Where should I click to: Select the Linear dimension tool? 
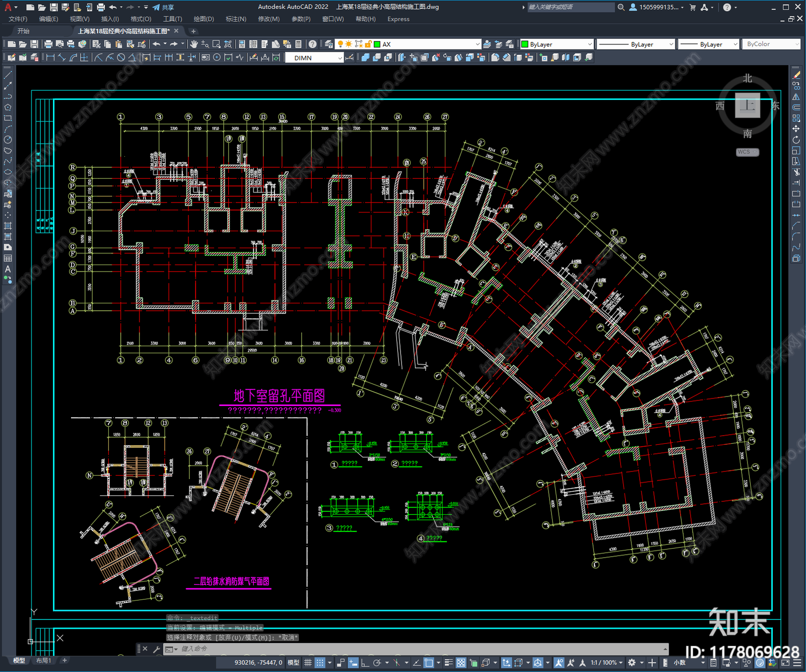click(50, 57)
